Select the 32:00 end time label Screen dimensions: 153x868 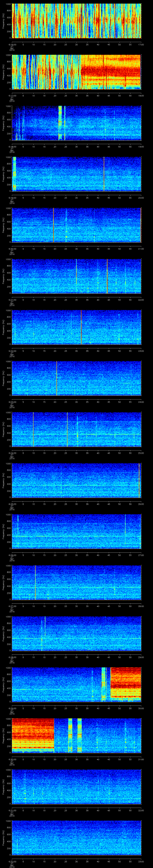tap(141, 810)
